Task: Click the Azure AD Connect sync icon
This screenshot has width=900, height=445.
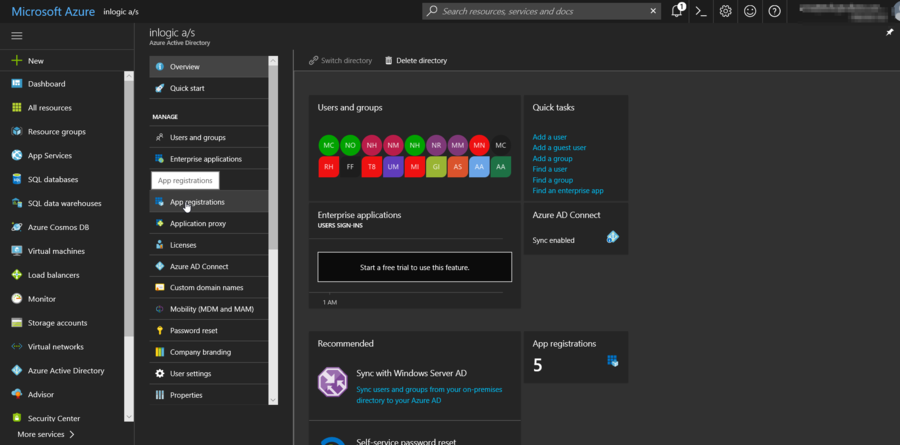Action: [613, 237]
